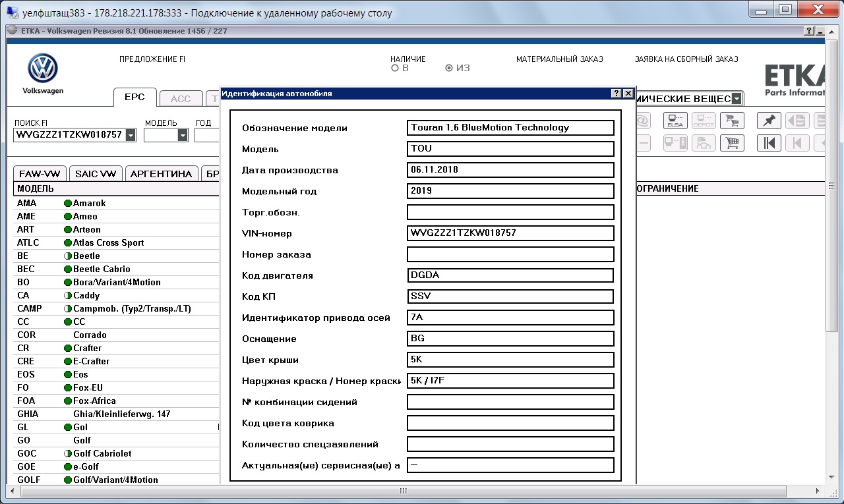
Task: Click the green dot beside Arteon
Action: 67,230
